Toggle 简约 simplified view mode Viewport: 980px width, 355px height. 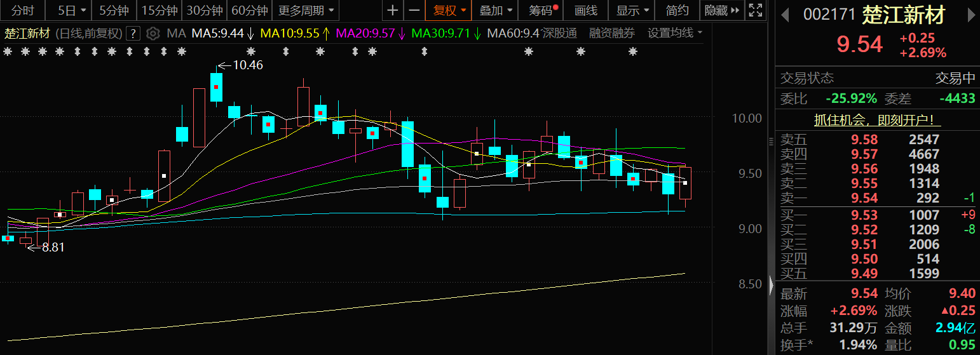click(x=677, y=10)
